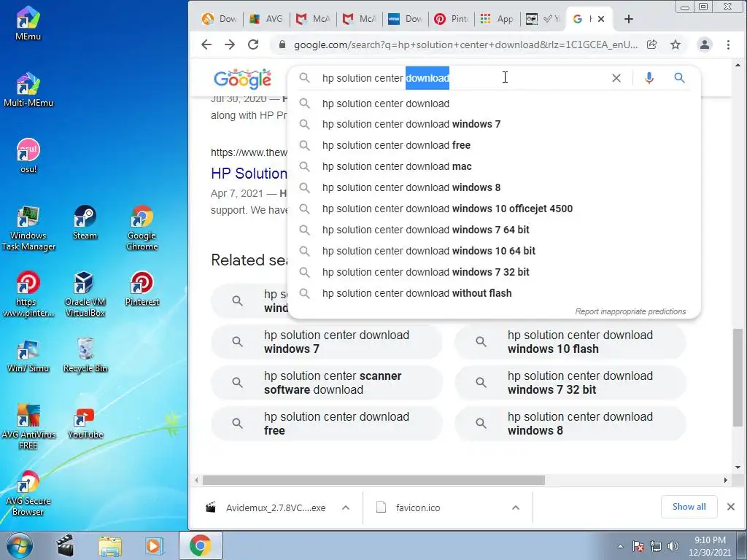Expand options for favicon.ico download
The width and height of the screenshot is (747, 560).
tap(516, 507)
